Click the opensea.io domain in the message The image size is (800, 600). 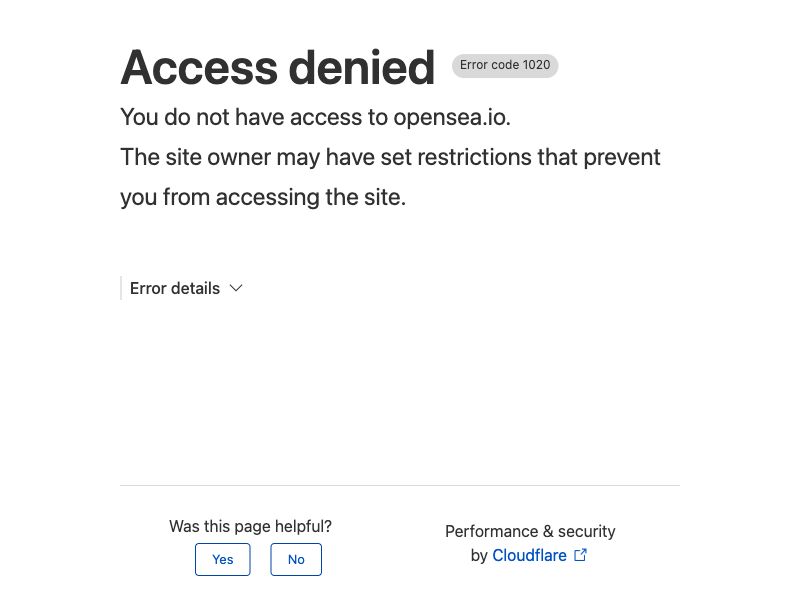point(451,117)
